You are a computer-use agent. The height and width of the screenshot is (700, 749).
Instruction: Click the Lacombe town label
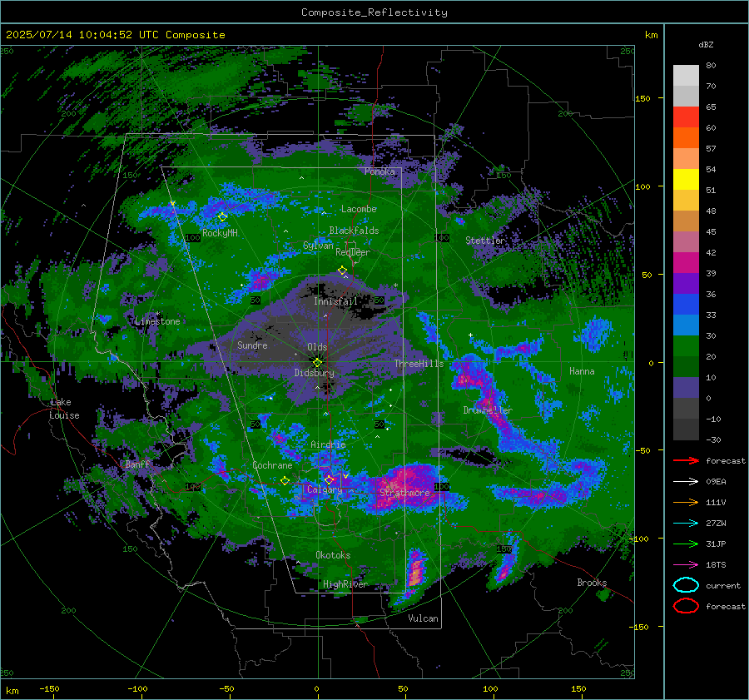(359, 209)
